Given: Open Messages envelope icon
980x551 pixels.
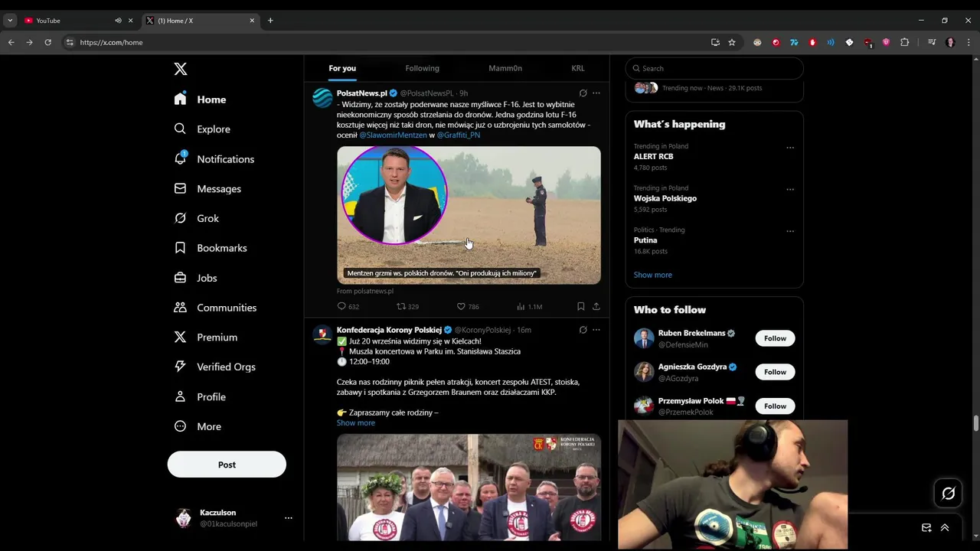Looking at the screenshot, I should 207,189.
